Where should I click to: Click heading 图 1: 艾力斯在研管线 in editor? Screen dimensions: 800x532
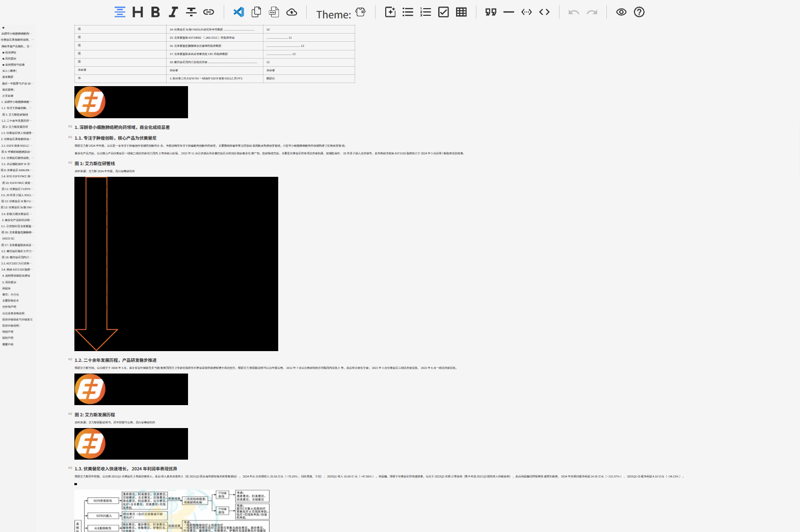click(95, 164)
